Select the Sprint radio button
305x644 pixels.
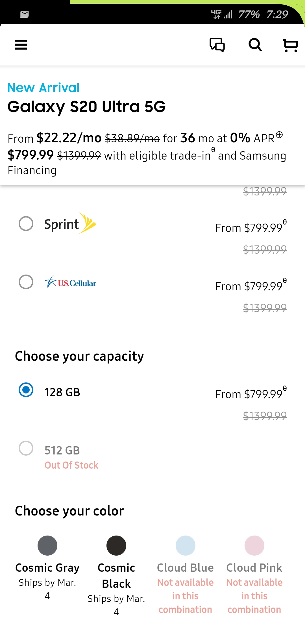click(26, 224)
